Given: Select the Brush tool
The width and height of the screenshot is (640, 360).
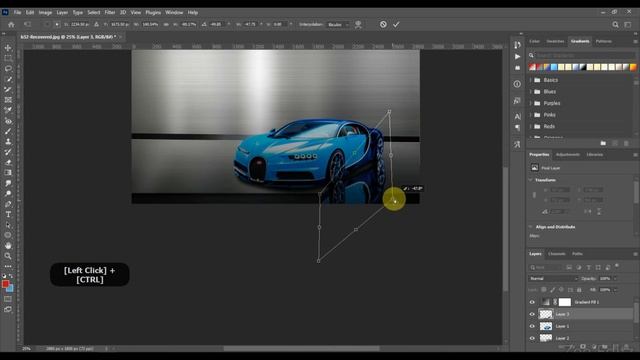Looking at the screenshot, I should pos(8,131).
